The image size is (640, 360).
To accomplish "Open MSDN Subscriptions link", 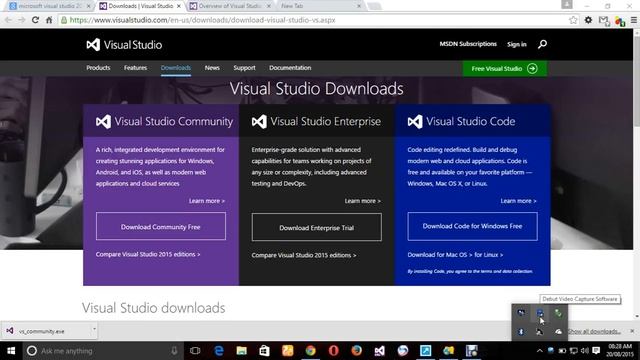I will [468, 44].
